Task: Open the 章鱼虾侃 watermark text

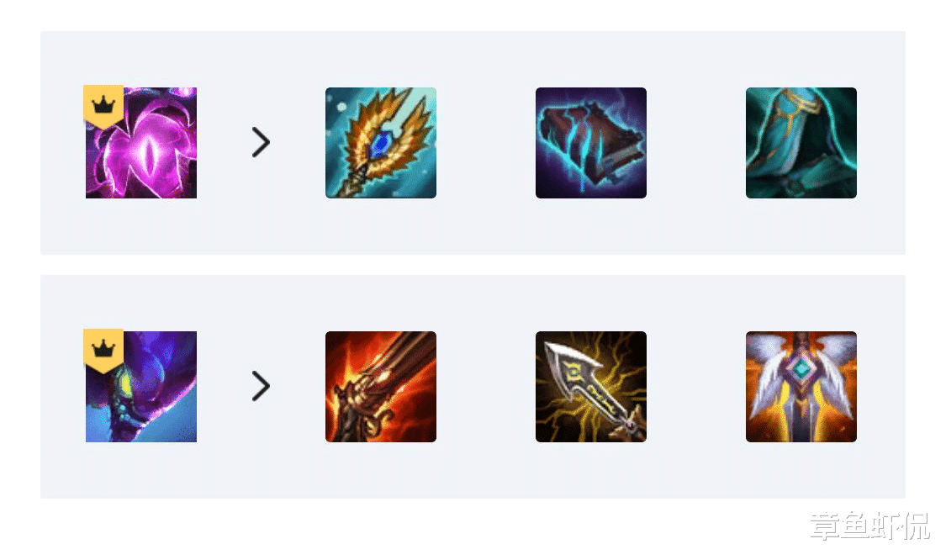Action: tap(869, 526)
